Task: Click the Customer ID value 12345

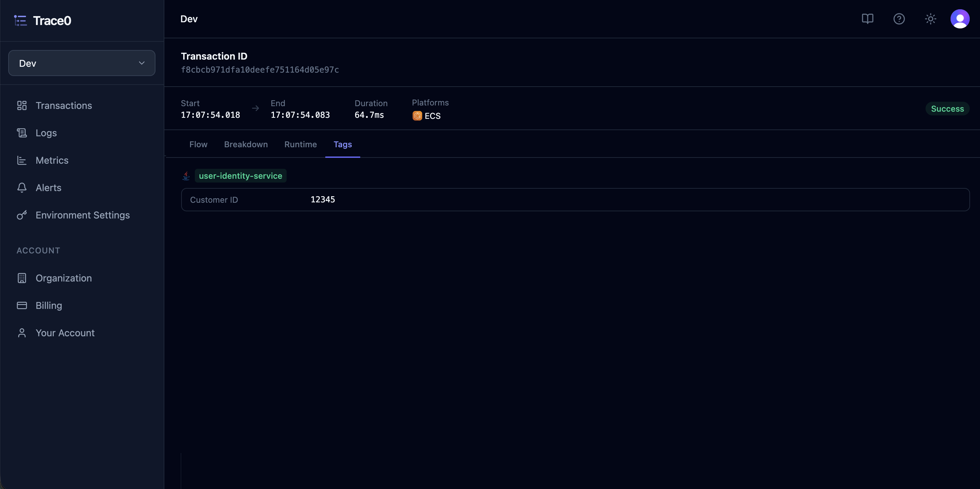Action: point(323,199)
